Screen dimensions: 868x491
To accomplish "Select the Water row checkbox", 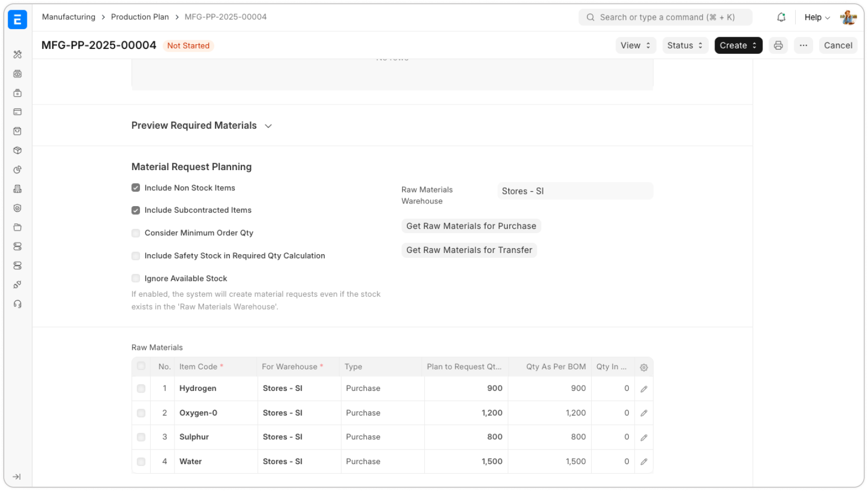I will click(141, 462).
